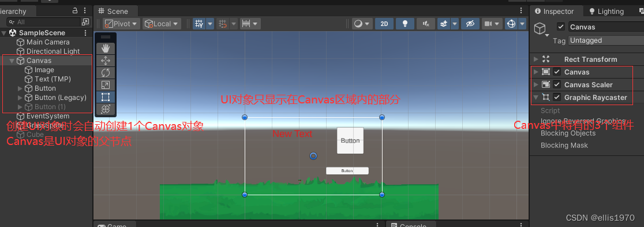Select the Scale tool
The image size is (644, 227).
point(106,85)
